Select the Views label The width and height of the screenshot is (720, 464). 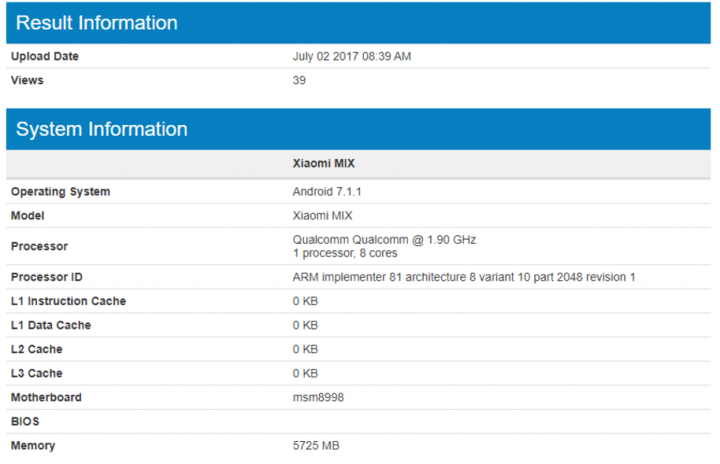[27, 80]
